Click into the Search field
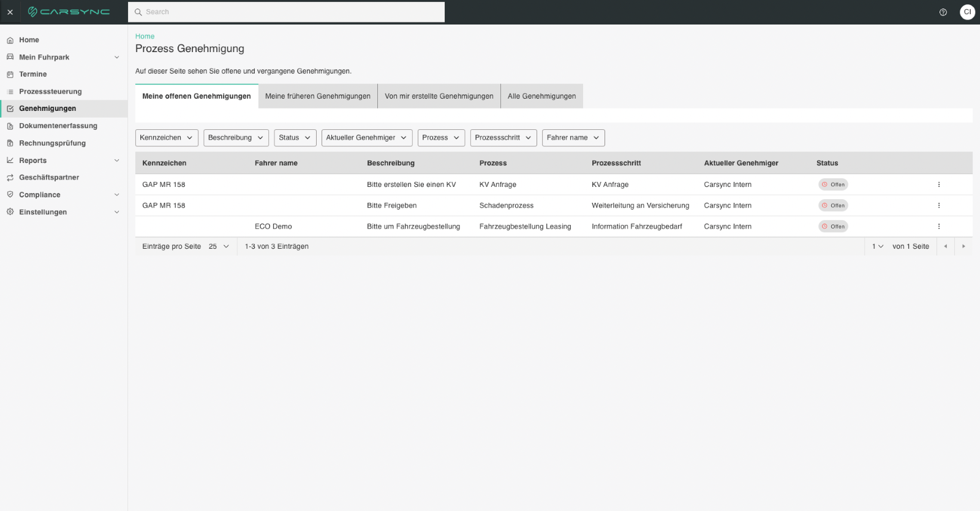 286,12
